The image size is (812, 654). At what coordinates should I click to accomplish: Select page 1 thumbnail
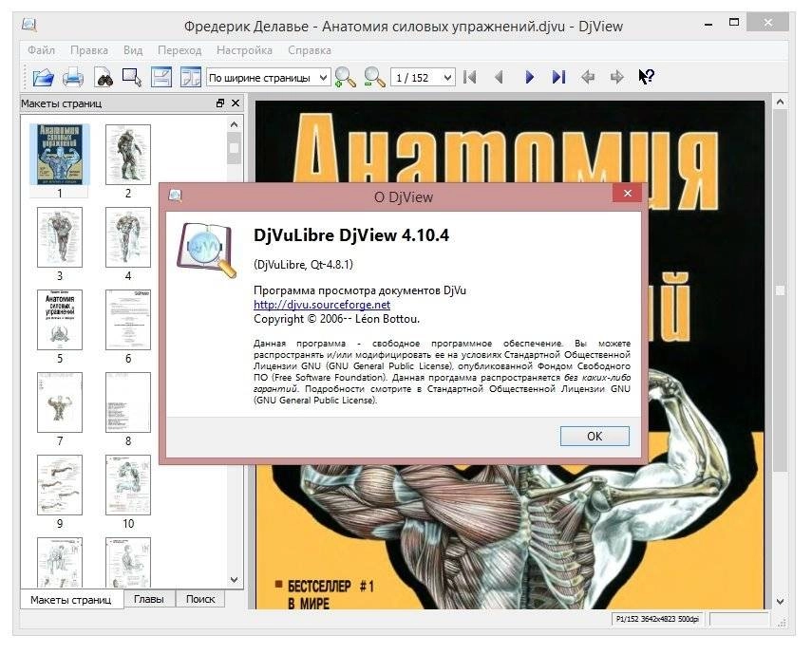(x=60, y=154)
